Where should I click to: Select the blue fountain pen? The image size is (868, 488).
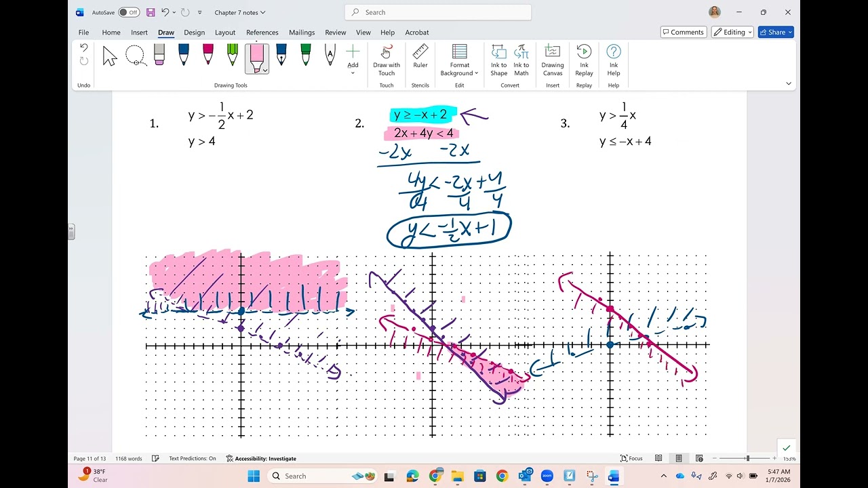click(x=281, y=56)
